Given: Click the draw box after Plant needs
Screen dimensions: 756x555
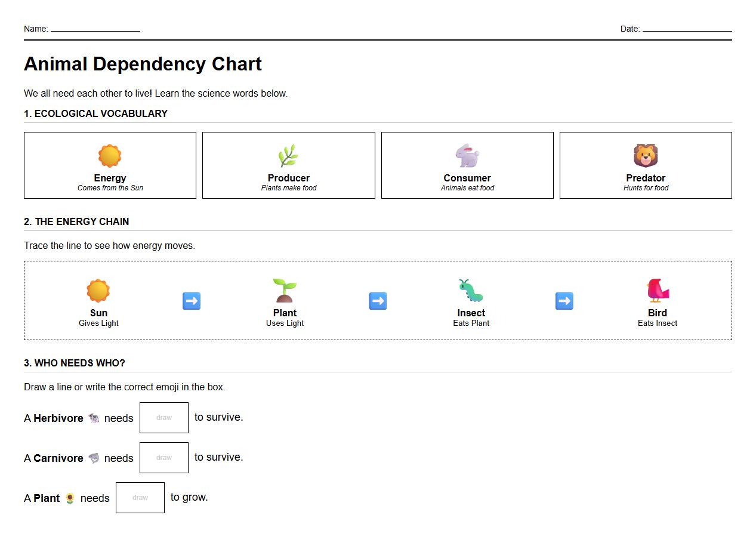Looking at the screenshot, I should [x=140, y=497].
